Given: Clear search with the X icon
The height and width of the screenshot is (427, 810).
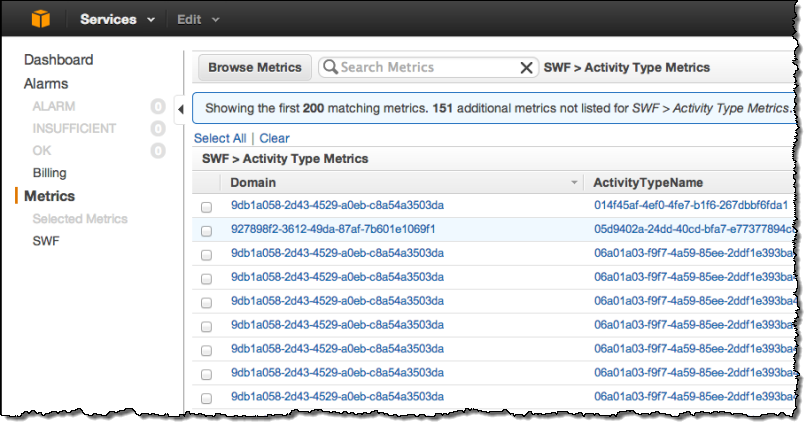Looking at the screenshot, I should click(526, 68).
